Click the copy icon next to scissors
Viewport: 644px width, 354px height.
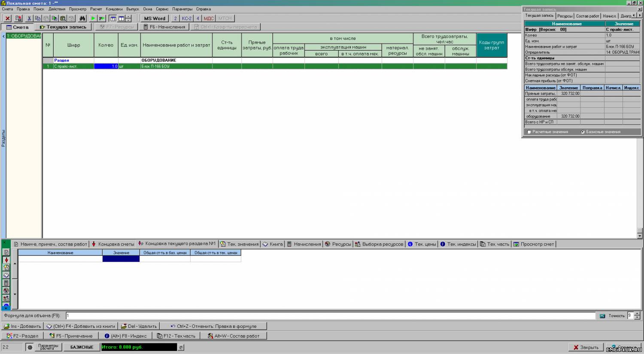click(38, 18)
